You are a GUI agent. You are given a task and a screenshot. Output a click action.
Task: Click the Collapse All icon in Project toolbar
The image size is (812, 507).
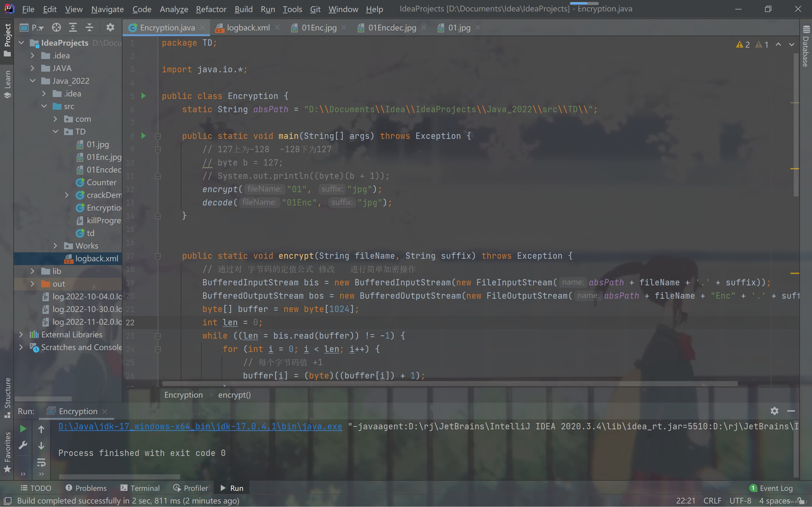click(x=89, y=28)
